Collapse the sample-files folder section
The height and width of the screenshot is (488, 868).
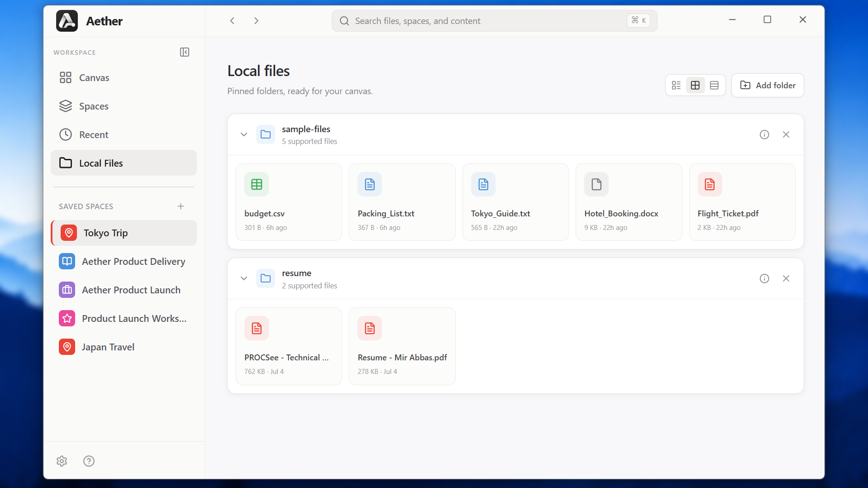[x=244, y=134]
